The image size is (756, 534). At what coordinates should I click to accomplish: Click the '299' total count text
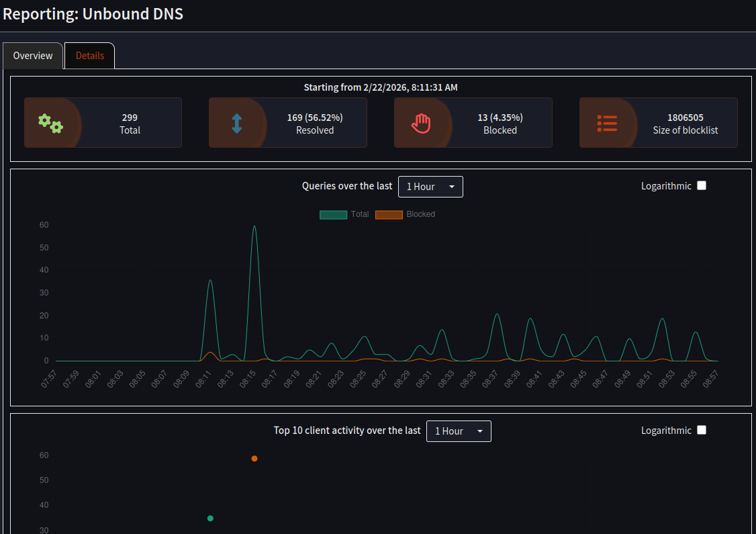click(130, 118)
